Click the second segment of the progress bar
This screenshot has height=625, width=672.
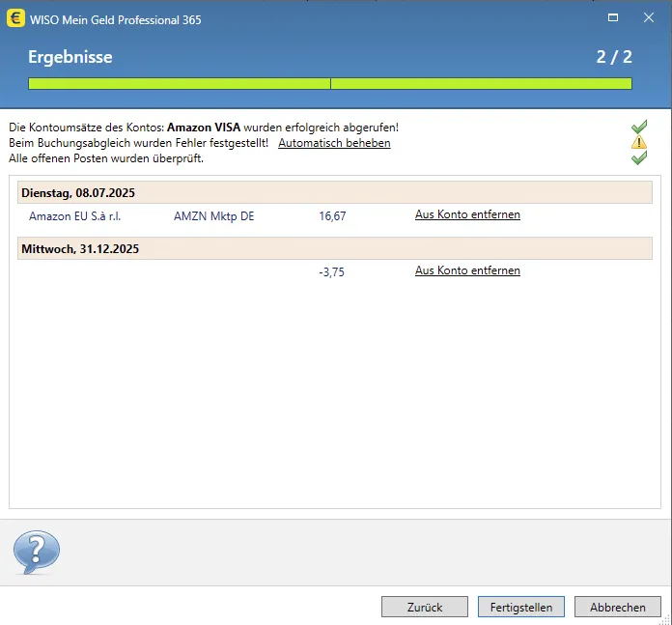pos(481,84)
